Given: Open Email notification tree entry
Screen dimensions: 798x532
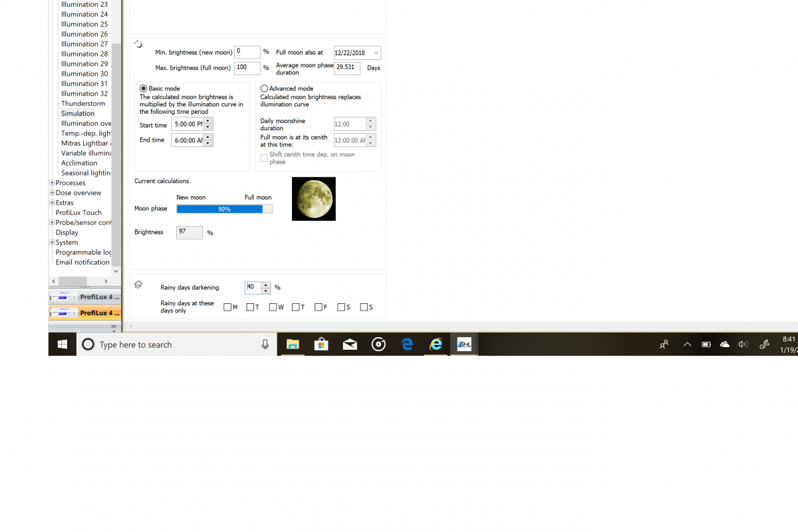Looking at the screenshot, I should (x=82, y=262).
